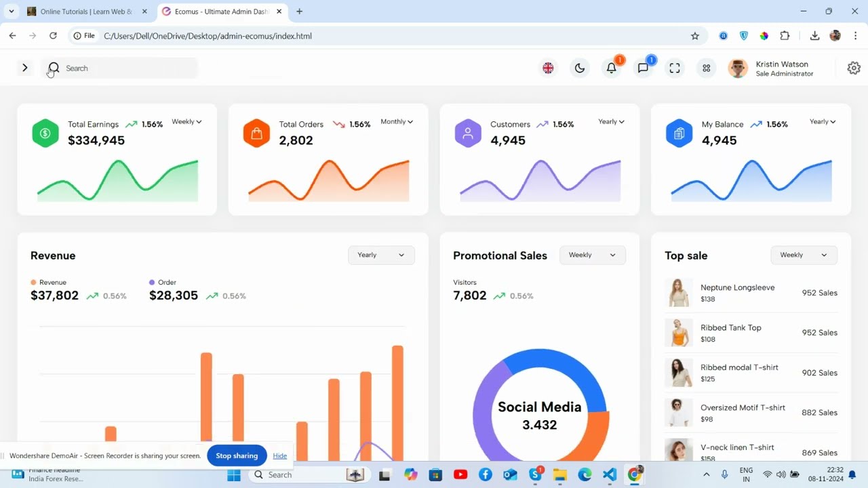Screen dimensions: 868x488
Task: Open Chrome menu three dots
Action: 854,36
